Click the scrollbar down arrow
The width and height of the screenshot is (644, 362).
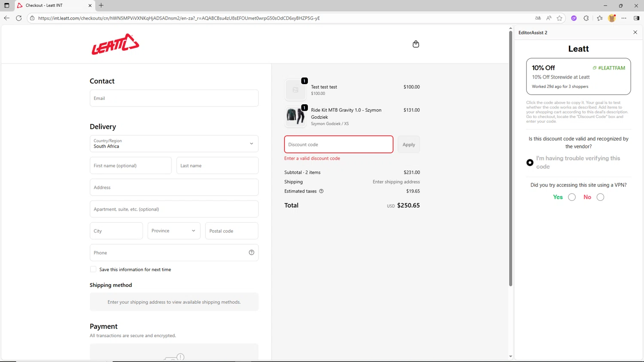tap(510, 356)
